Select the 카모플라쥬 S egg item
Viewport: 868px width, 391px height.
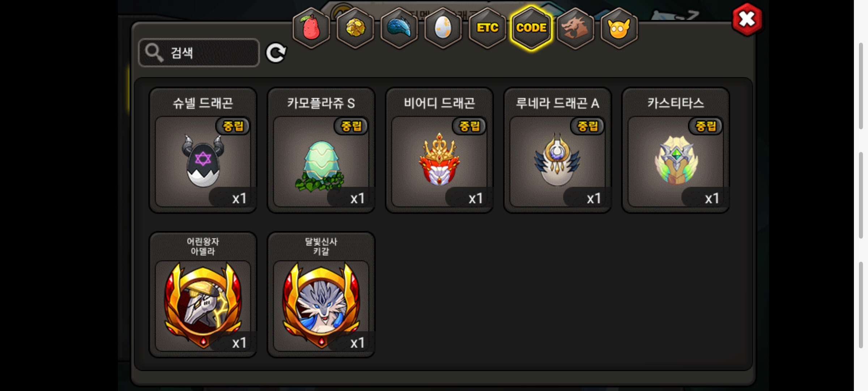321,150
